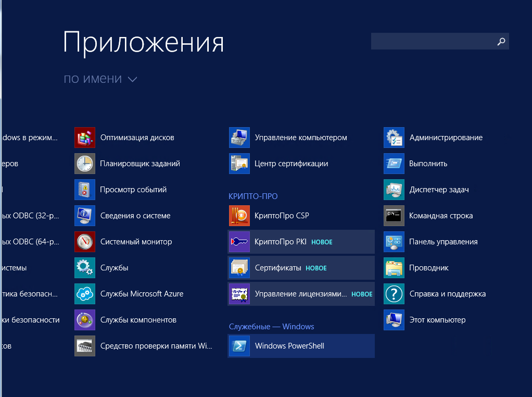The image size is (532, 397).
Task: Click 'Средство проверки памяти Wi...' label
Action: pos(156,346)
